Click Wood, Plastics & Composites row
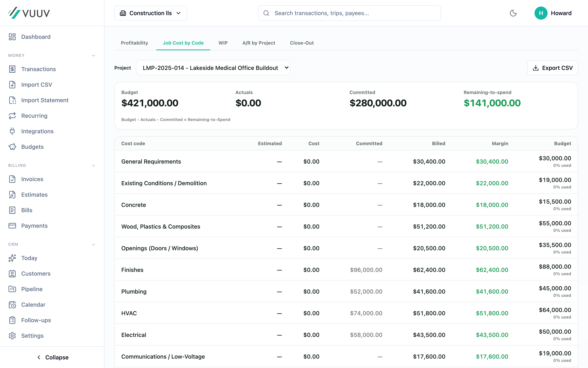This screenshot has height=368, width=588. (x=346, y=226)
